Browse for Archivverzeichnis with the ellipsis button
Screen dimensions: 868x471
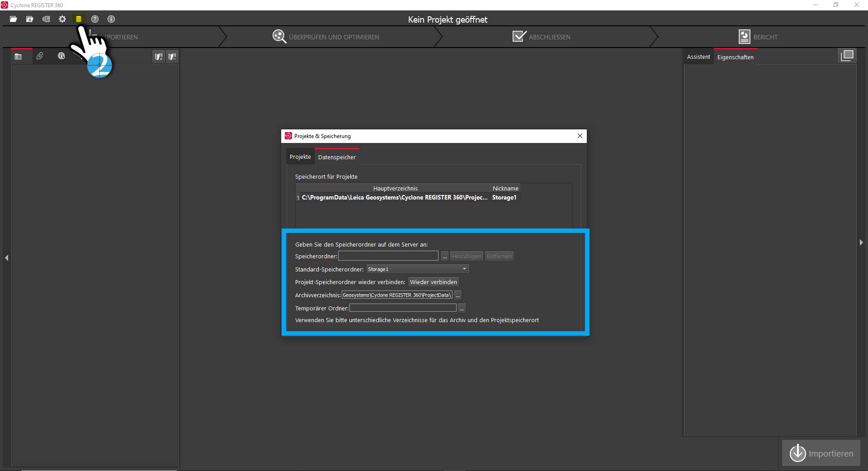pyautogui.click(x=458, y=295)
